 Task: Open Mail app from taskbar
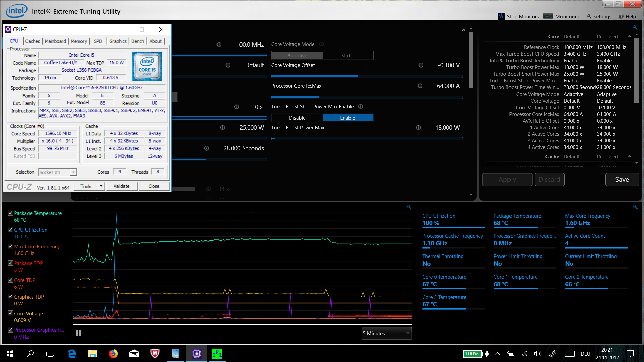[134, 354]
